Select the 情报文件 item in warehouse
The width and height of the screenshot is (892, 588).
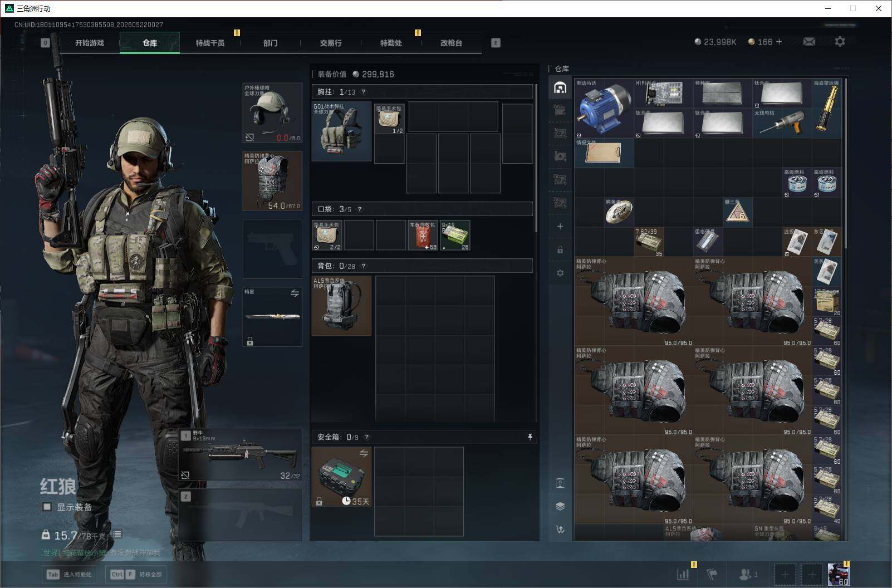click(x=604, y=153)
